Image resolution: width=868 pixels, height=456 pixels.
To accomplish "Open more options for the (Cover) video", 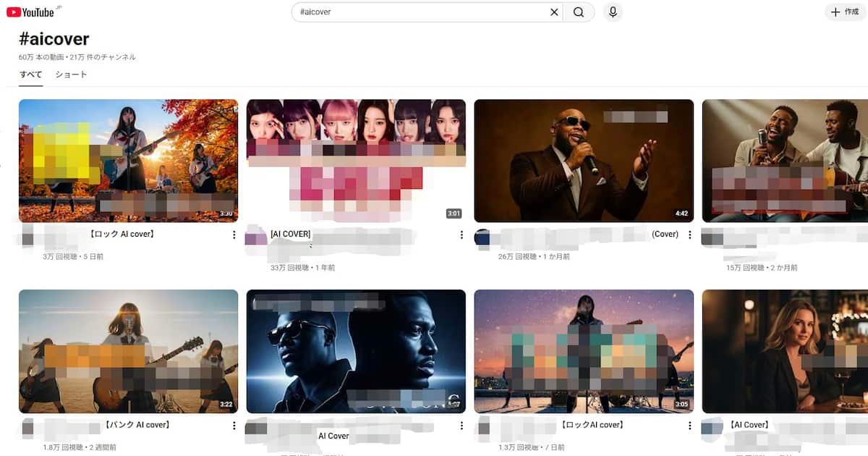I will [x=689, y=235].
